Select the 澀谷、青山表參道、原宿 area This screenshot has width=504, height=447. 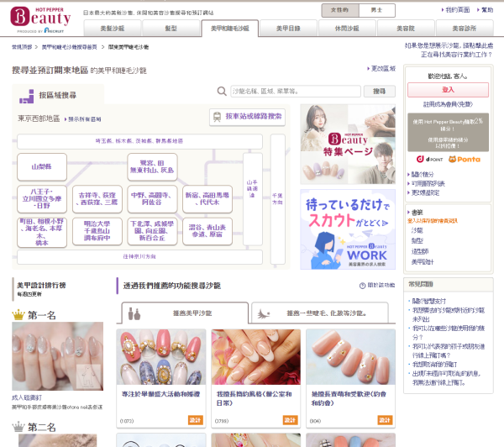(x=207, y=231)
